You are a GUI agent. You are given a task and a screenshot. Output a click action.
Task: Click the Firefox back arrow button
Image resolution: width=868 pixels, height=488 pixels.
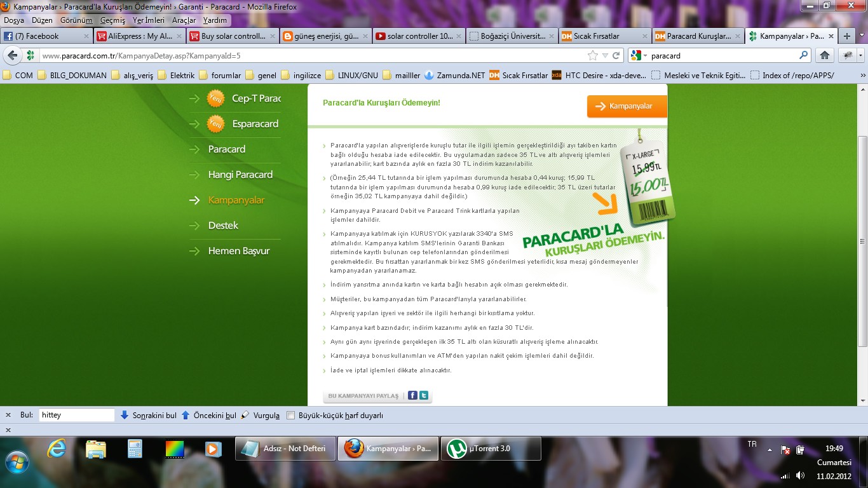13,55
